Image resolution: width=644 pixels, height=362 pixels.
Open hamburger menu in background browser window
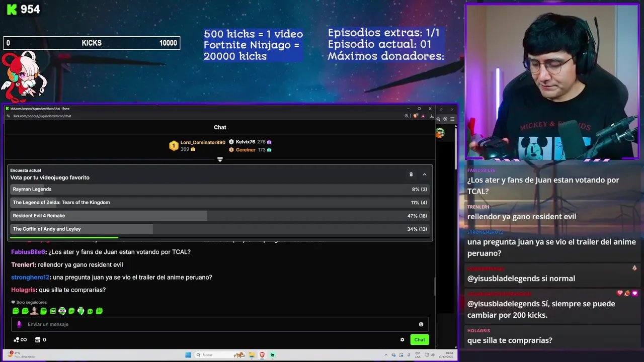pyautogui.click(x=452, y=119)
